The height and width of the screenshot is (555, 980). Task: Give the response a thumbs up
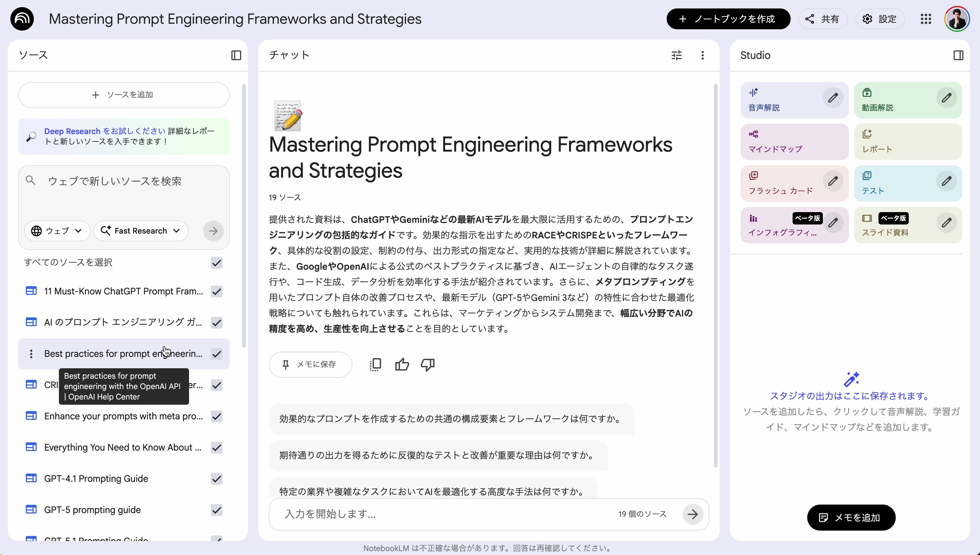click(402, 364)
